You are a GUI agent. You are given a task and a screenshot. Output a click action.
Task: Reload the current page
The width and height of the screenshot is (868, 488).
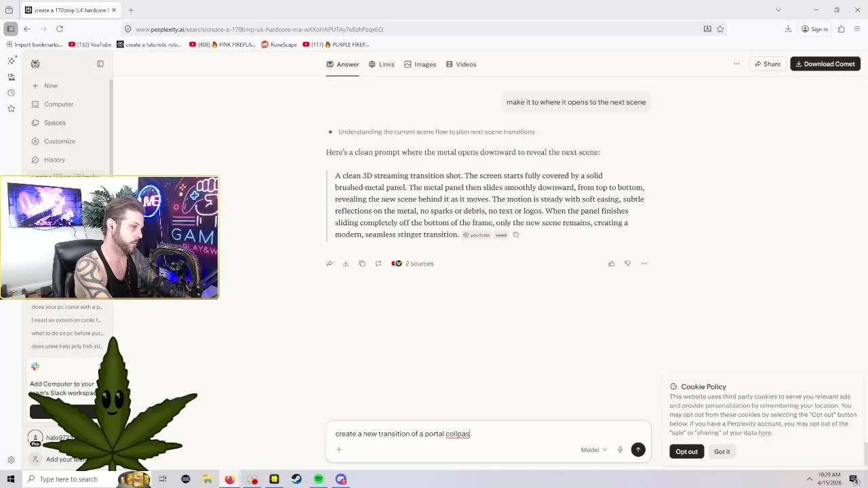(60, 29)
